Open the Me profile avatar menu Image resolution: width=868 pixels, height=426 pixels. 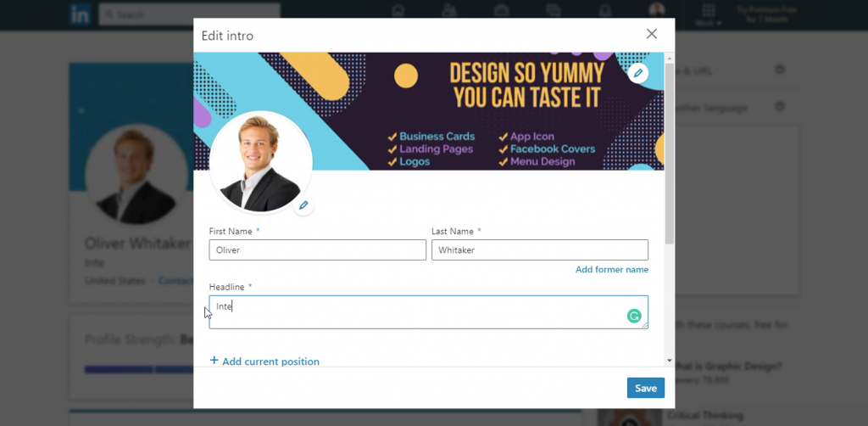[657, 10]
